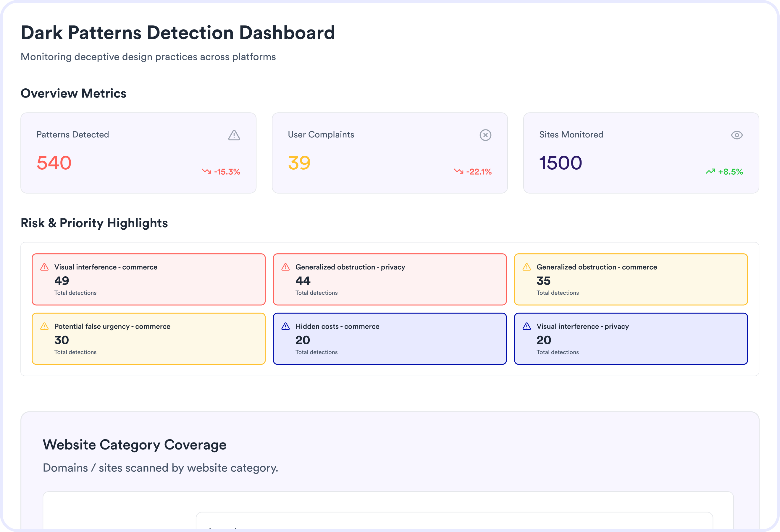The image size is (780, 532).
Task: Click the blue alert icon on Visual interference - privacy
Action: tap(526, 326)
